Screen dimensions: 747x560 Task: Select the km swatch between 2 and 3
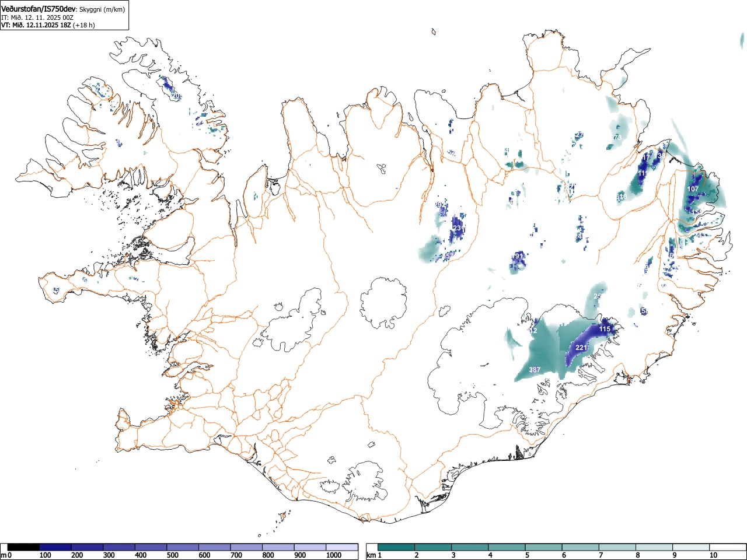433,547
